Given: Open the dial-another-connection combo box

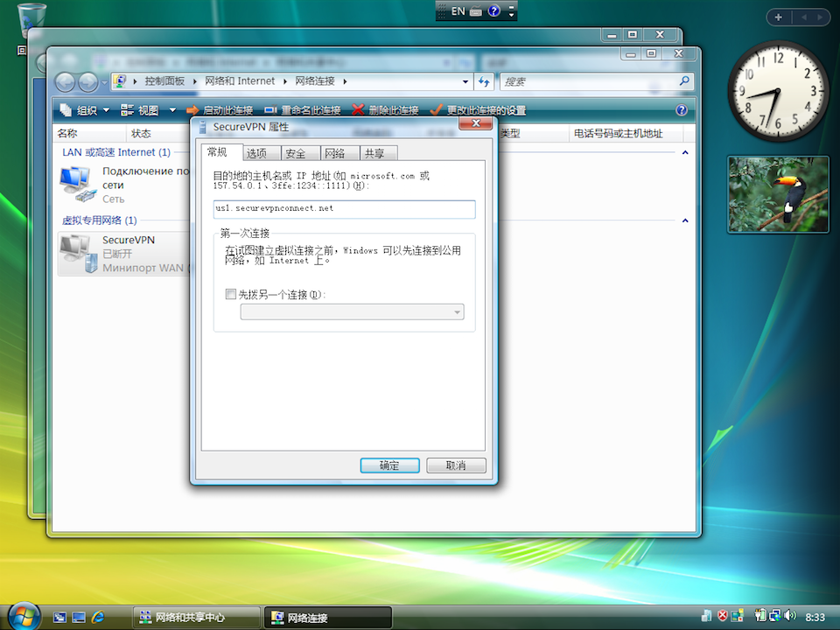Looking at the screenshot, I should [x=352, y=311].
